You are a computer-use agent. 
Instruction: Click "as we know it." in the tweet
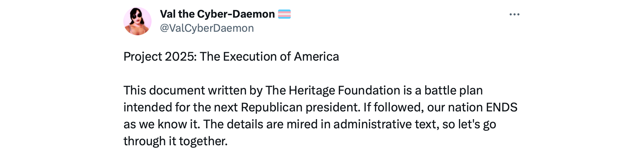(x=161, y=124)
